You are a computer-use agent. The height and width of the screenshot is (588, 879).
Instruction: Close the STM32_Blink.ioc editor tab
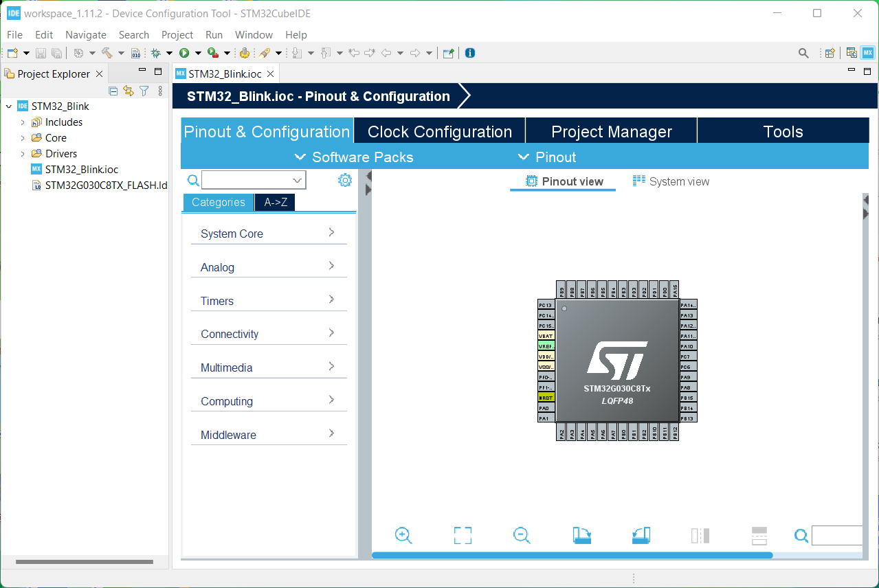(x=271, y=73)
